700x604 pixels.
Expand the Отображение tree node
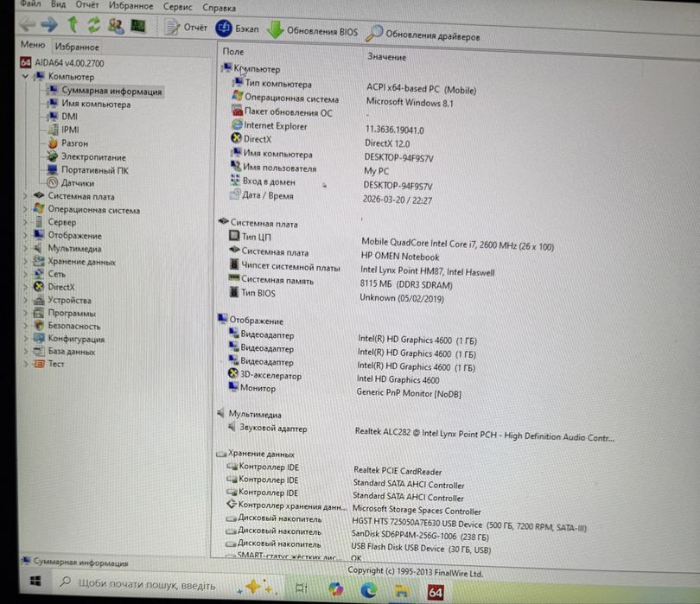25,235
